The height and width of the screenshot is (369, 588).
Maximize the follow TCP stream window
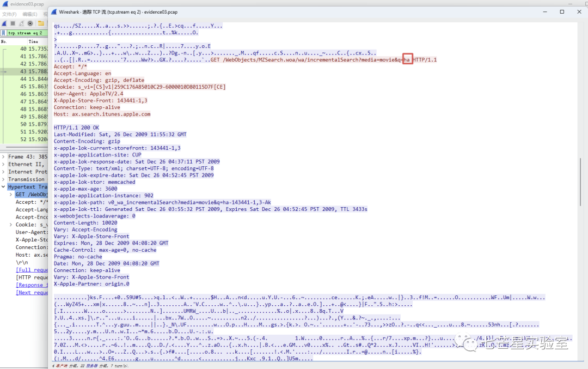pos(562,11)
